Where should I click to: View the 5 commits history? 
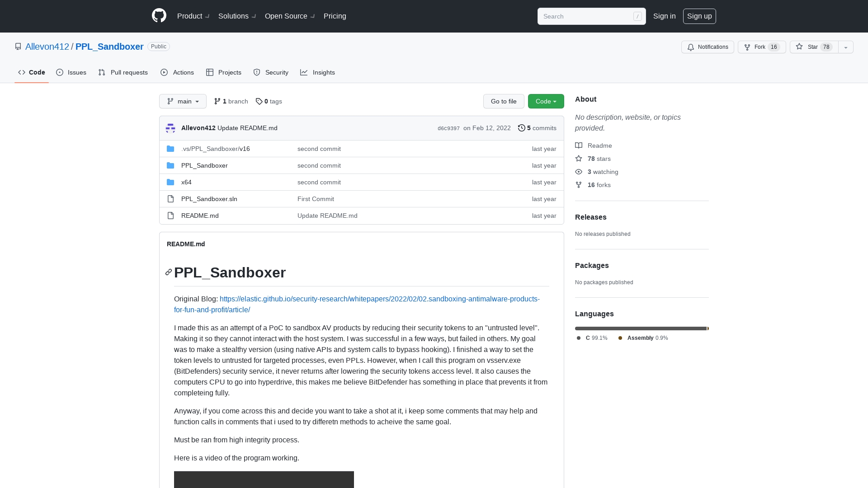[x=537, y=128]
